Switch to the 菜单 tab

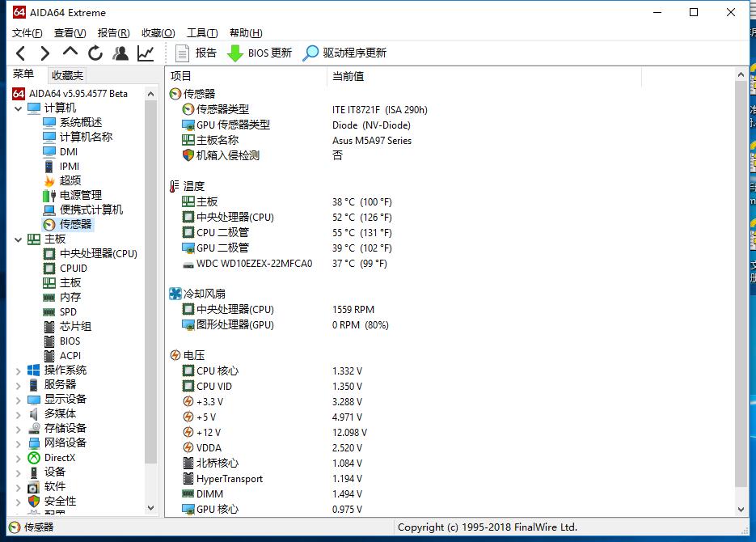(x=23, y=74)
